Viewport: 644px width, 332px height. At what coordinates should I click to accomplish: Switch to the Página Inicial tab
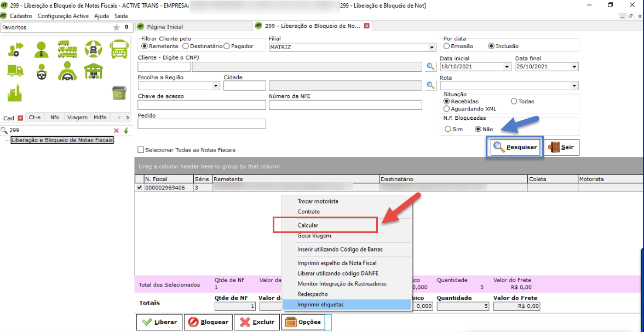(164, 27)
